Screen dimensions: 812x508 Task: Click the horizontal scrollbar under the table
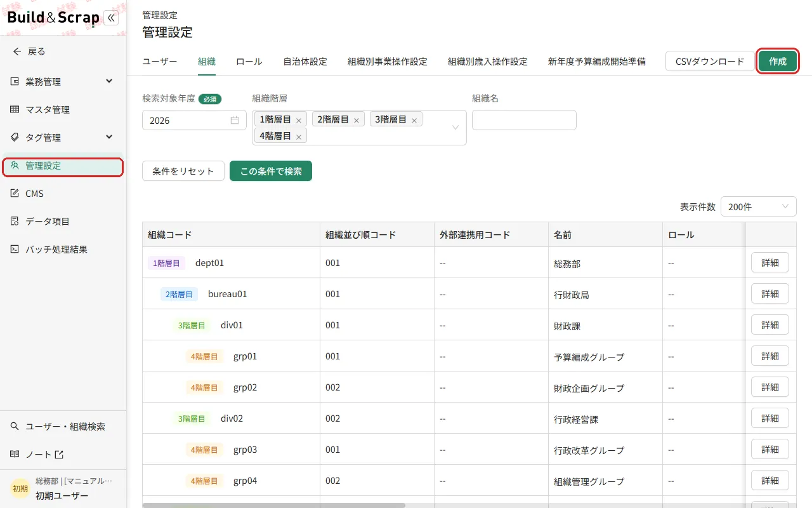pos(274,505)
